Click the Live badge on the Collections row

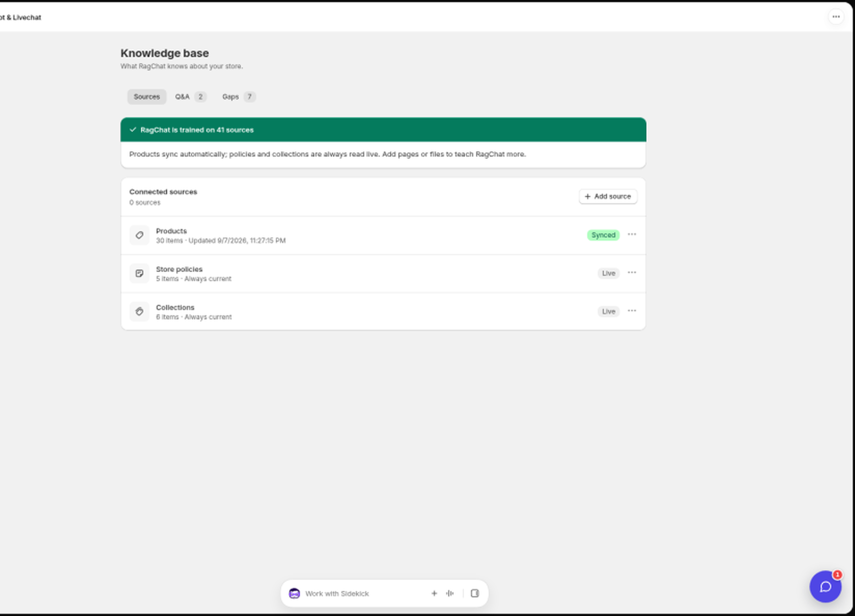609,311
